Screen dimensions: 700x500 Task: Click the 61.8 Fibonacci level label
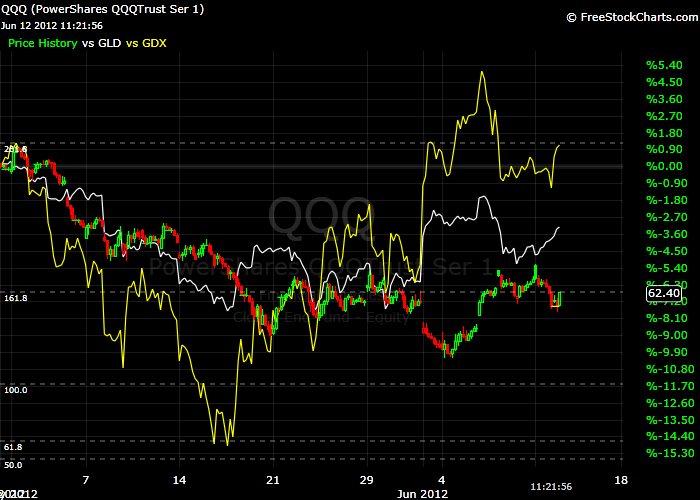point(13,447)
